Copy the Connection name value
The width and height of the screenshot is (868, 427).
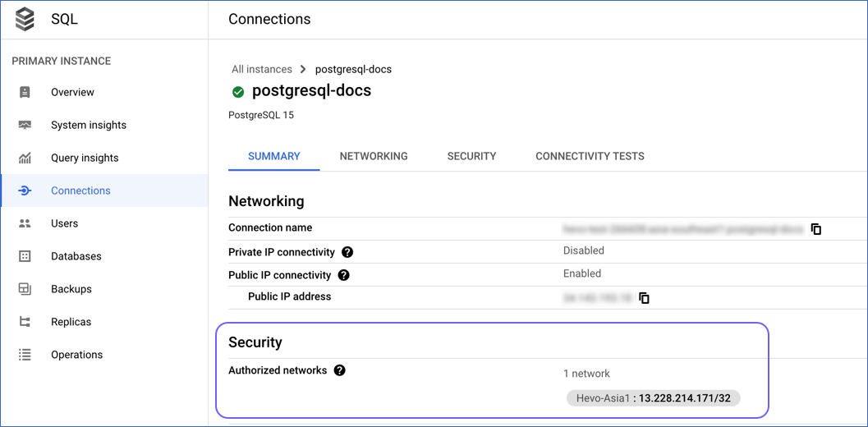point(816,229)
